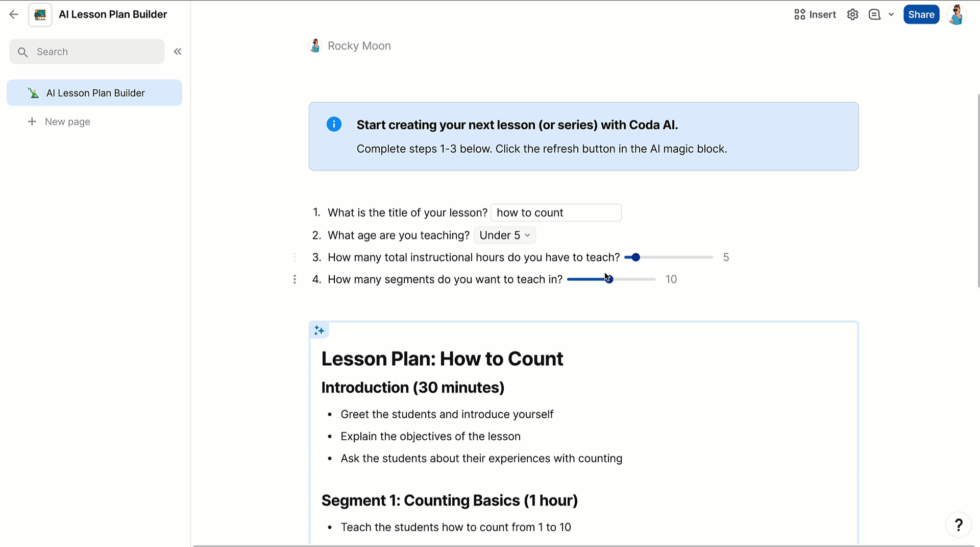Open document settings gear

[x=852, y=14]
